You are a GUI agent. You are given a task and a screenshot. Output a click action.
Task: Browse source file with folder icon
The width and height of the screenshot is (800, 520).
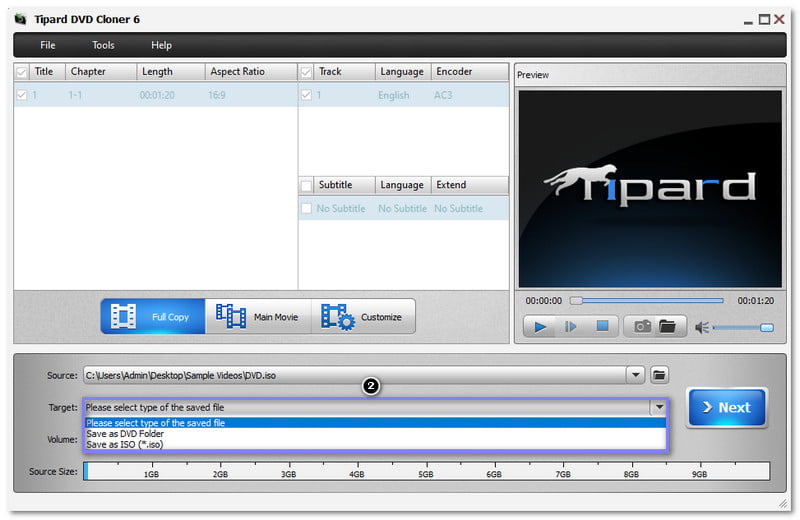click(x=659, y=375)
